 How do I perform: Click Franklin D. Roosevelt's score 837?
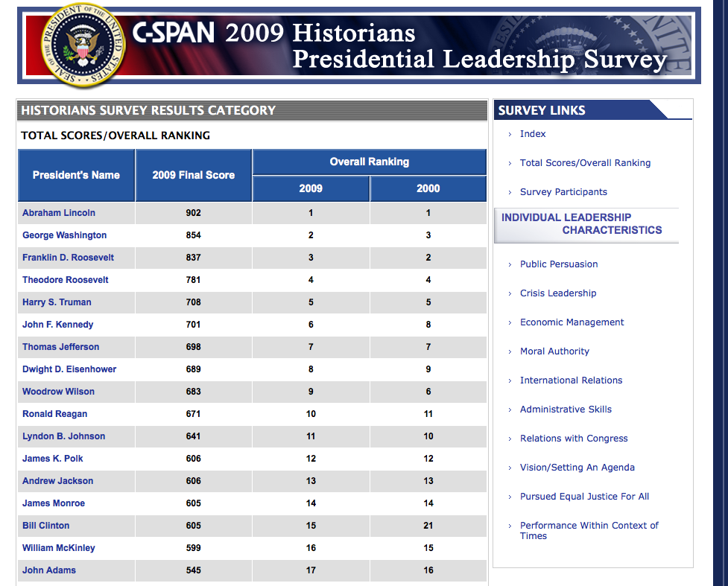point(194,258)
